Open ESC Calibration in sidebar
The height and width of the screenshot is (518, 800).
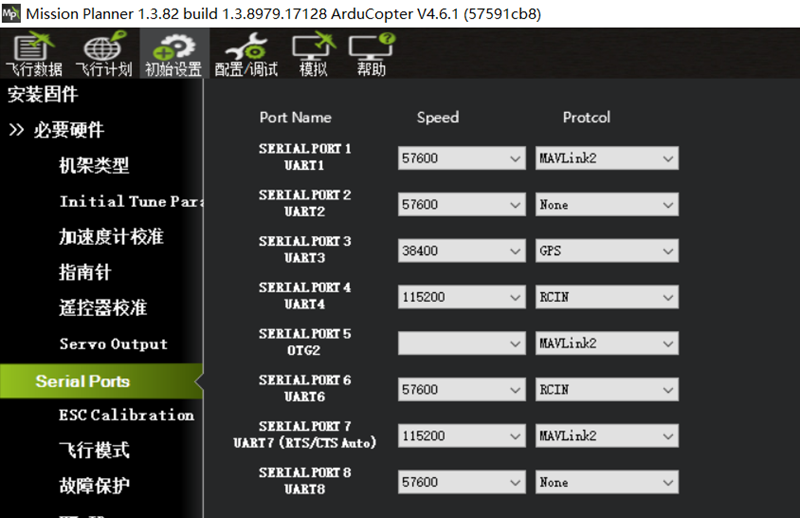[x=126, y=415]
